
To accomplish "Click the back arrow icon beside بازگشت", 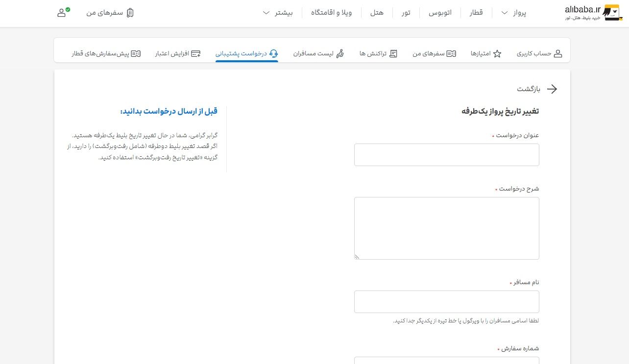I will coord(552,89).
